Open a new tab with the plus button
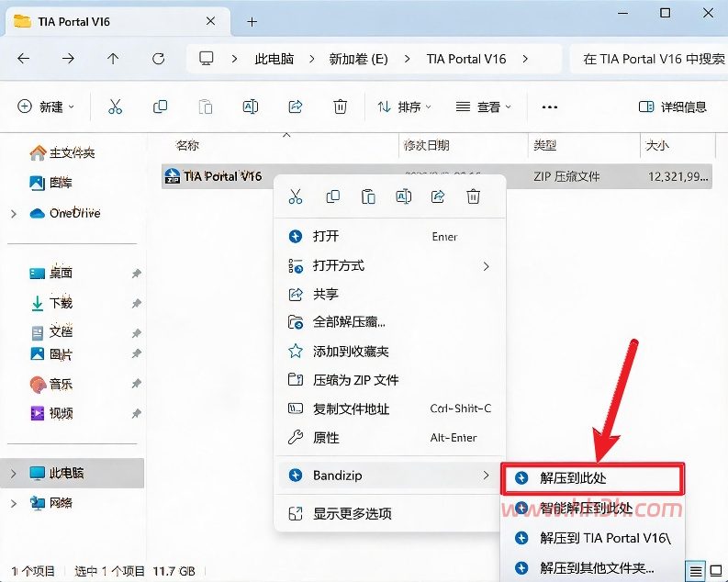728x582 pixels. click(252, 21)
